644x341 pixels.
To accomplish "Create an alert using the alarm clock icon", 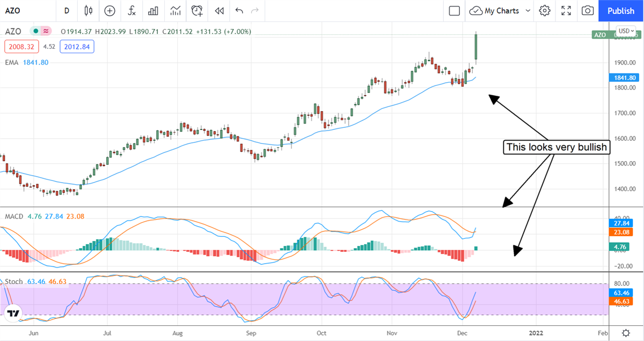I will tap(197, 10).
